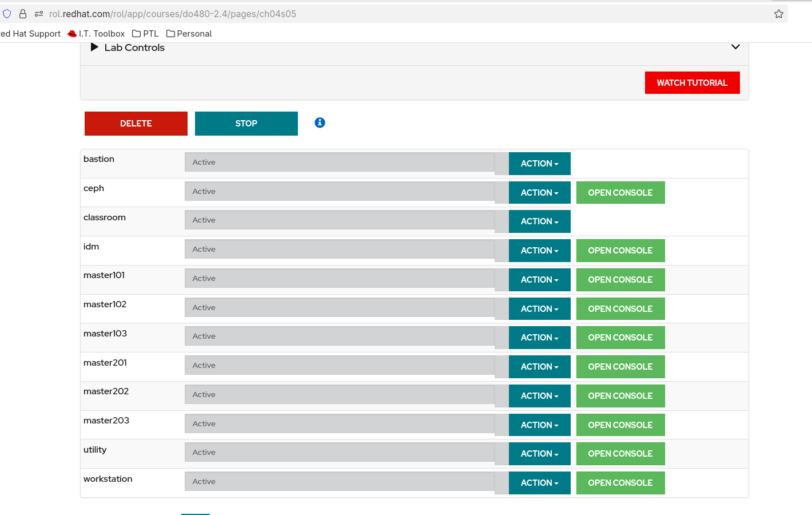Screen dimensions: 812x515
Task: Bookmark this page with the star icon
Action: pos(779,14)
